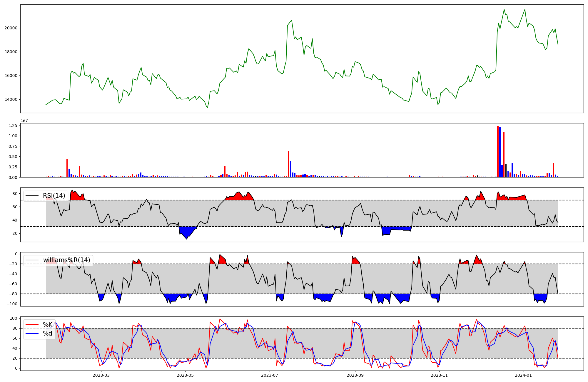This screenshot has width=588, height=382.
Task: Click the %d legend entry
Action: (48, 334)
